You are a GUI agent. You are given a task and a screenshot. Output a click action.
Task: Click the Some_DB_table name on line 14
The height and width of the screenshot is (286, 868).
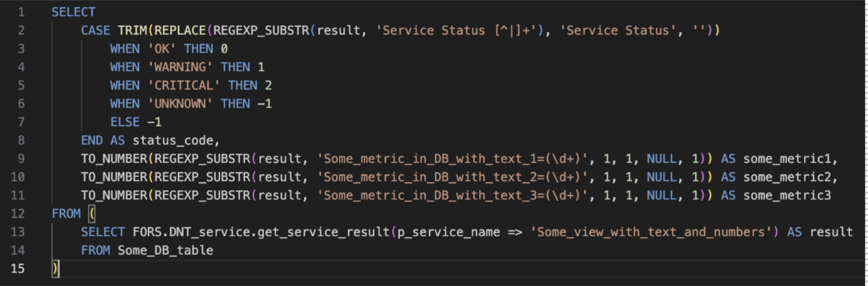click(x=165, y=250)
